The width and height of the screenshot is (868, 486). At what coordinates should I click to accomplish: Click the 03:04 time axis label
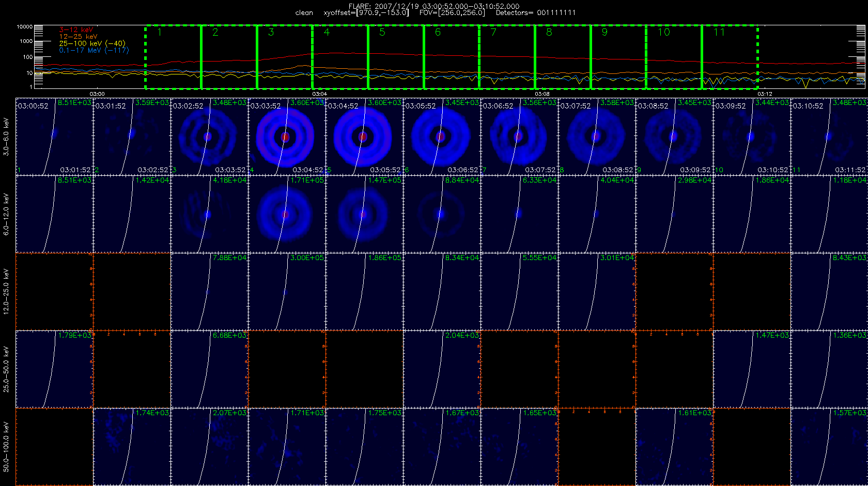click(320, 94)
